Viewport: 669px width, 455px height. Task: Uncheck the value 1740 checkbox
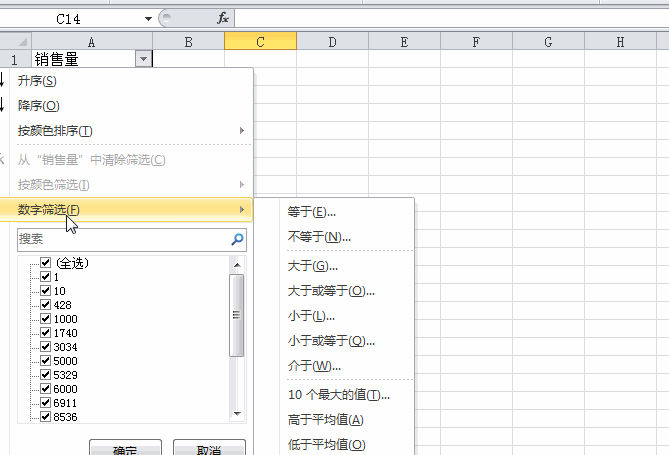click(46, 333)
